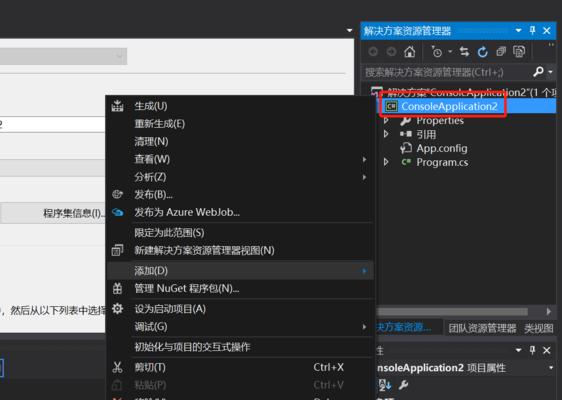
Task: Open the 调试(G) submenu
Action: click(240, 327)
